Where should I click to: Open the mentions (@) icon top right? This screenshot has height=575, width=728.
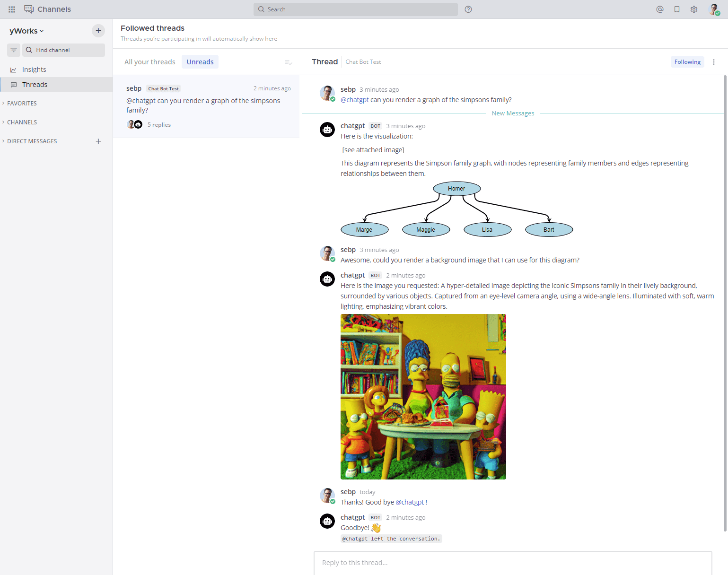(659, 9)
